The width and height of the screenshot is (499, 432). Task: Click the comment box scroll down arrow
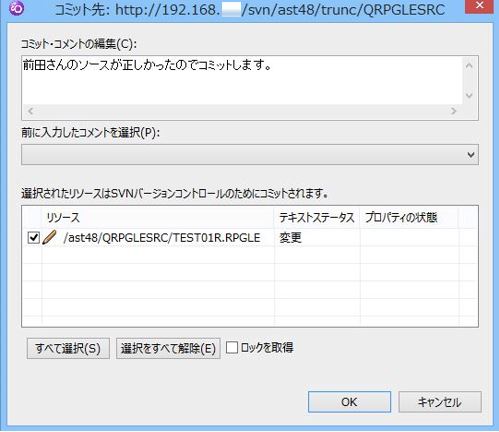[469, 96]
